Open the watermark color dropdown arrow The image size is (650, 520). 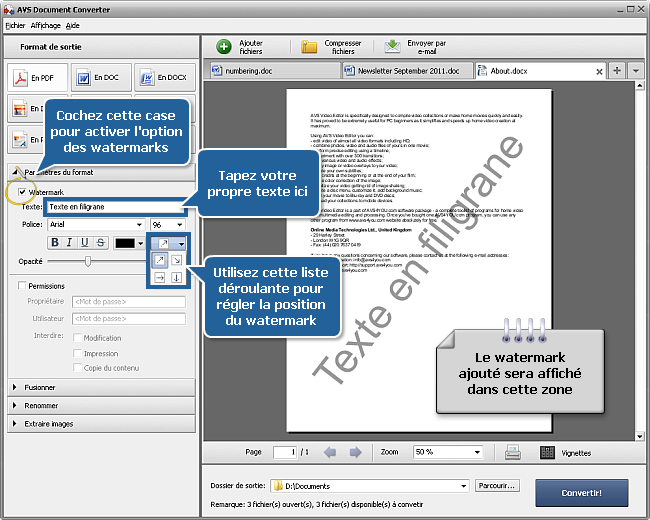pos(141,243)
